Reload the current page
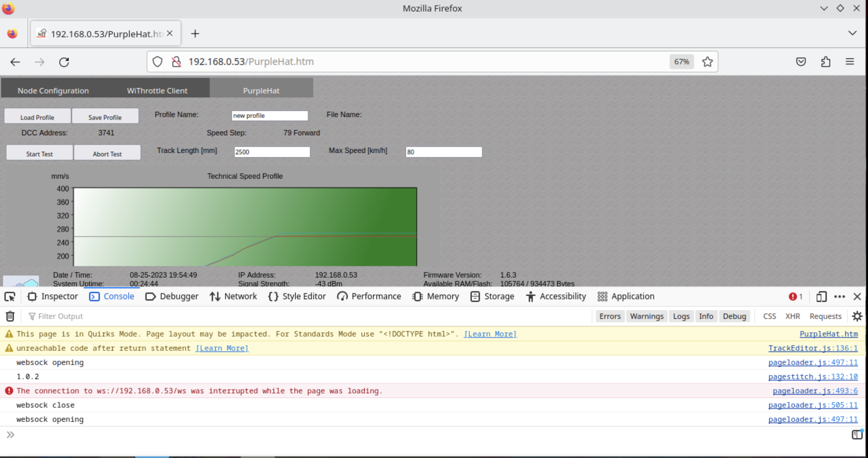868x458 pixels. tap(64, 62)
